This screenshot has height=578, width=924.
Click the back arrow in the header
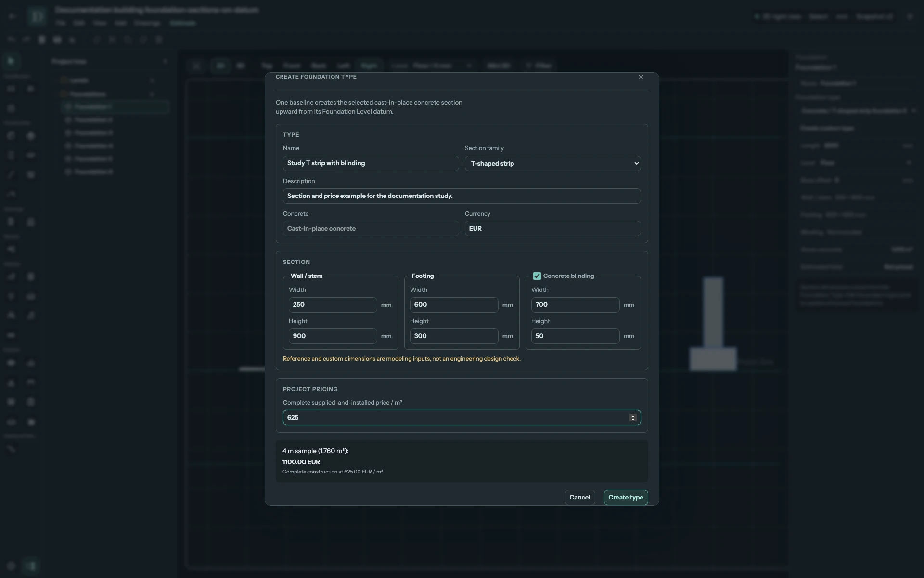coord(13,16)
